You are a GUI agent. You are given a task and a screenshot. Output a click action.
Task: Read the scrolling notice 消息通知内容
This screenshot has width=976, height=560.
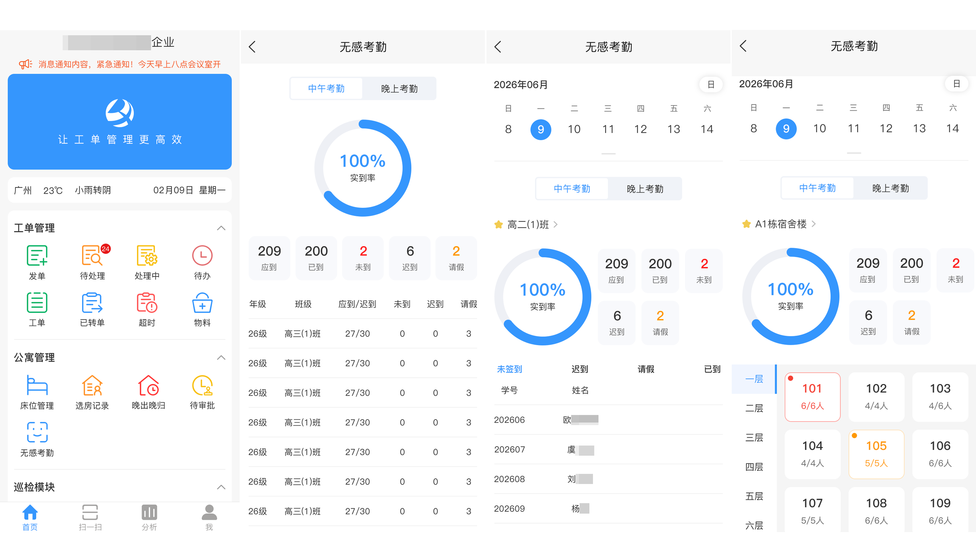pyautogui.click(x=129, y=64)
